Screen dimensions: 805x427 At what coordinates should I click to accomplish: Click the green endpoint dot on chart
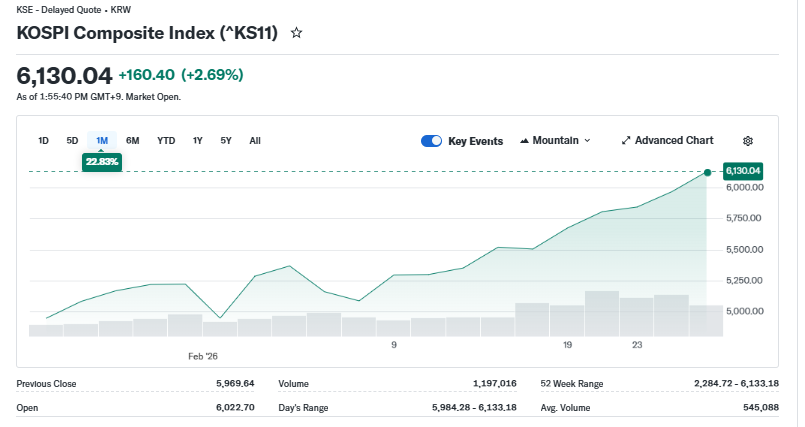(x=707, y=172)
